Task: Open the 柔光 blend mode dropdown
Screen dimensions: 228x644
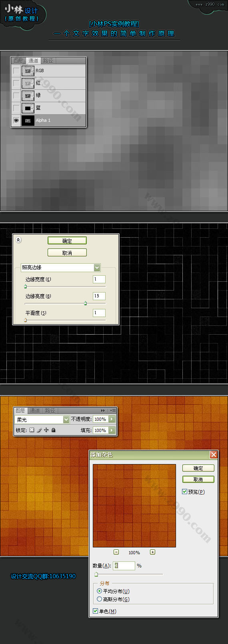Action: [66, 419]
